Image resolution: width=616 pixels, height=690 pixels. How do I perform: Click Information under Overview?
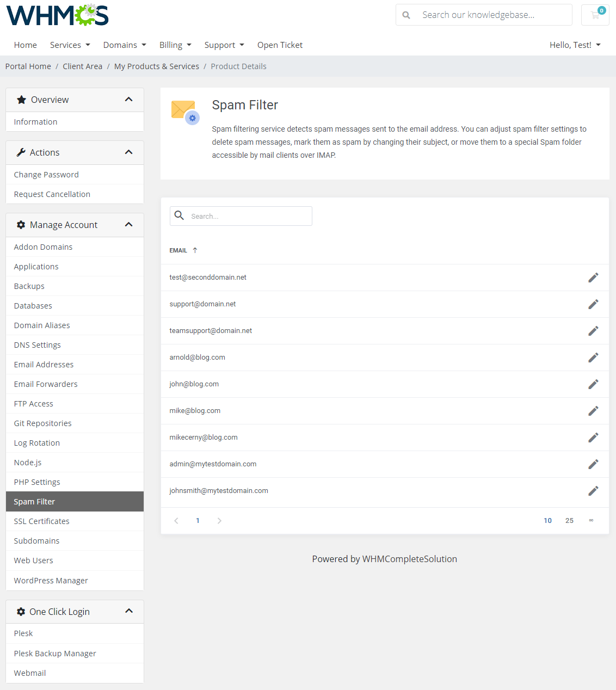(x=75, y=122)
